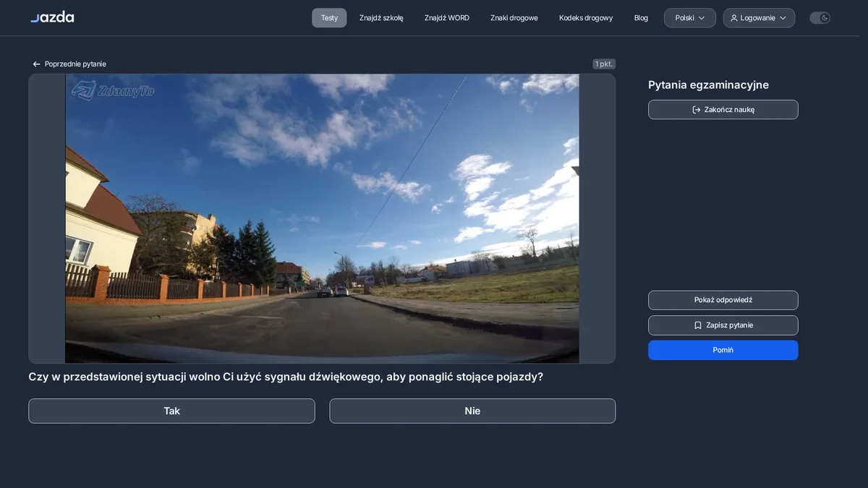This screenshot has width=868, height=488.
Task: Select the Nie answer
Action: coord(472,411)
